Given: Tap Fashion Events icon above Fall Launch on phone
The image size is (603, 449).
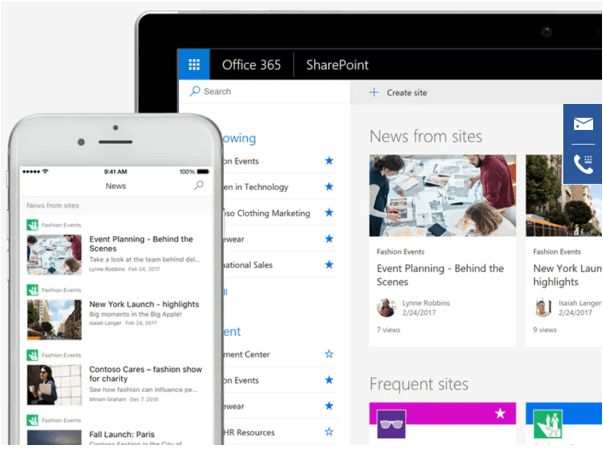Looking at the screenshot, I should (32, 420).
